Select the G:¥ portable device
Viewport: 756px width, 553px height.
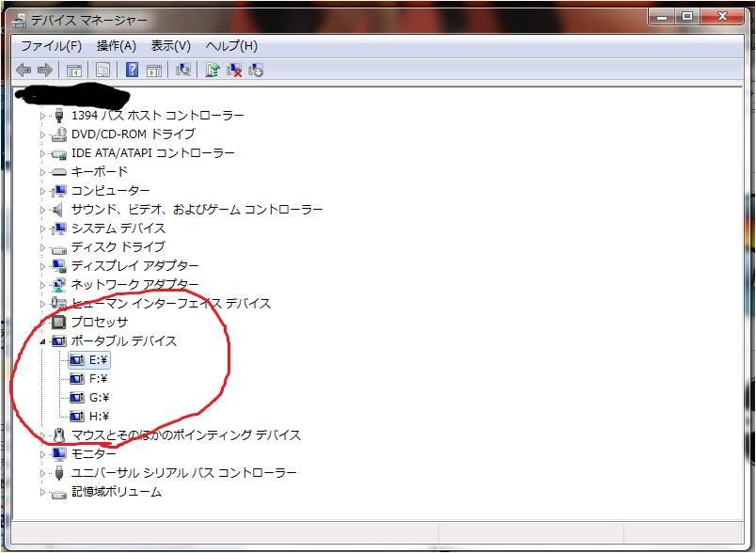89,398
